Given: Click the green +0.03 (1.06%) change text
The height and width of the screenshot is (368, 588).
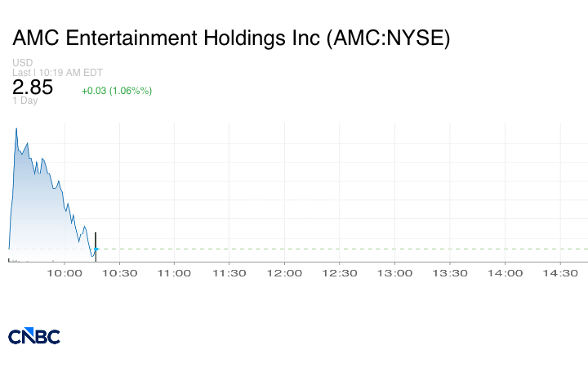Looking at the screenshot, I should [117, 91].
